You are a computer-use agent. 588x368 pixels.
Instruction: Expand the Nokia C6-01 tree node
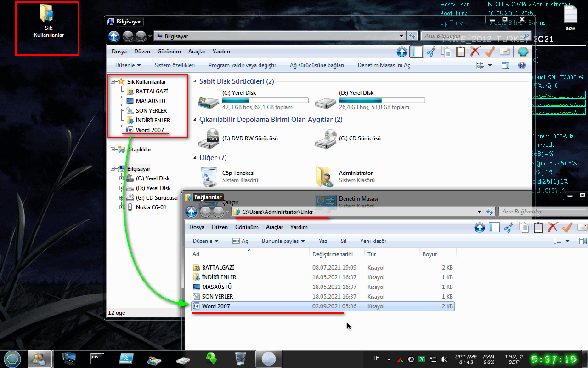pyautogui.click(x=121, y=207)
